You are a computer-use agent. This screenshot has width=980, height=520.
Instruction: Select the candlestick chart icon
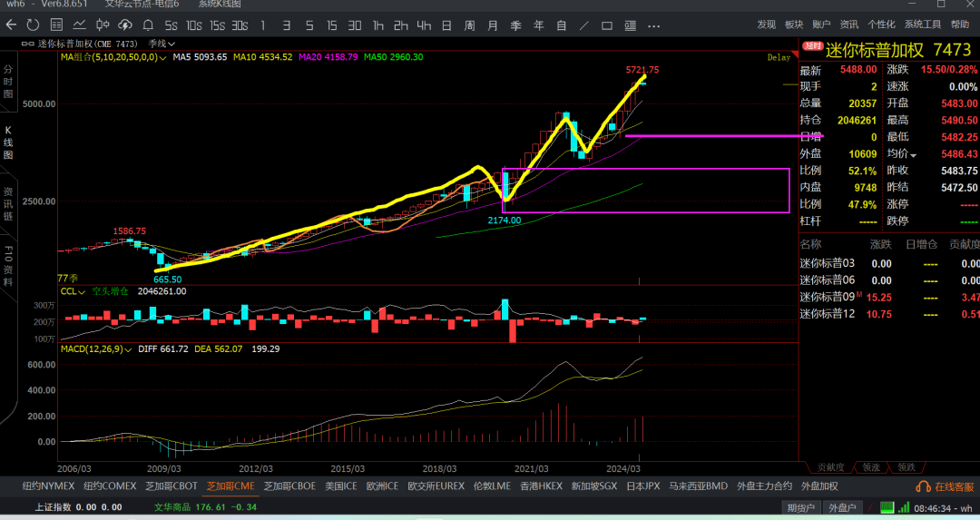103,25
